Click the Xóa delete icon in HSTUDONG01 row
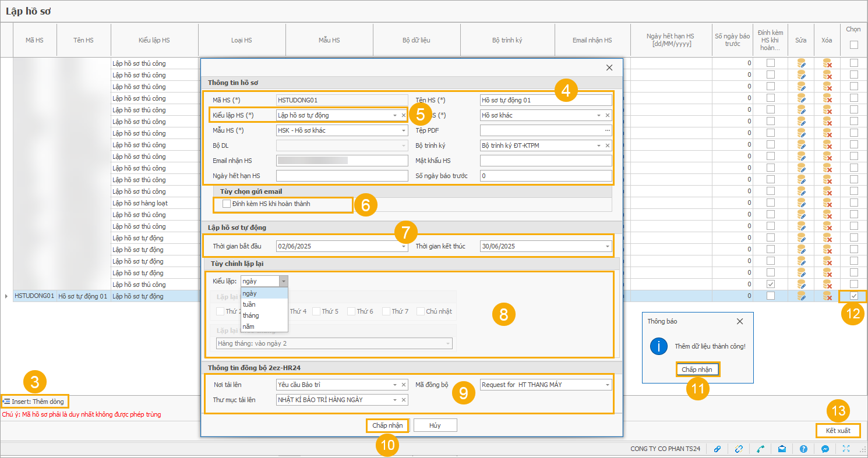868x458 pixels. click(x=827, y=296)
